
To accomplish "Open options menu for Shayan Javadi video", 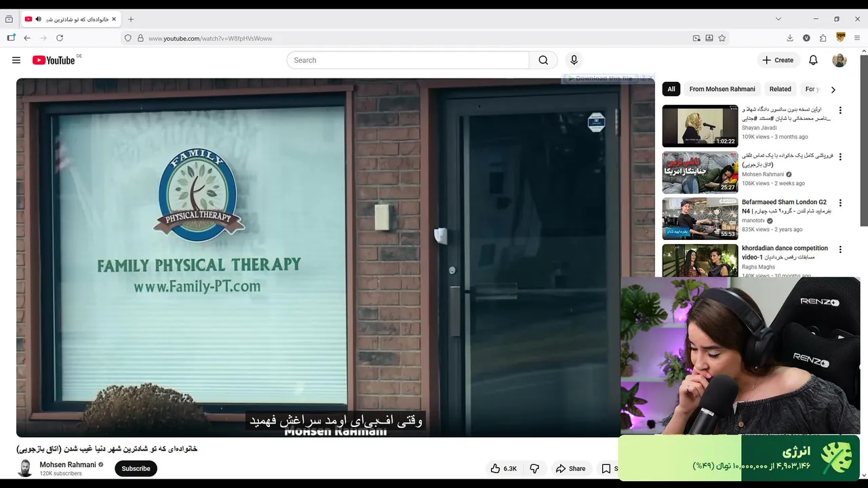I will coord(840,110).
